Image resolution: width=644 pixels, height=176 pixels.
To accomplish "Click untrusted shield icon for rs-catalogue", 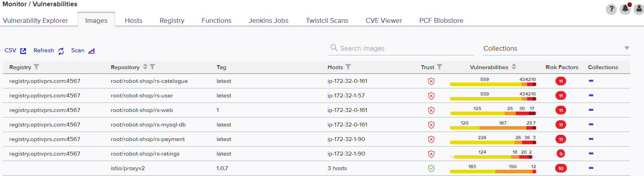I will [x=431, y=81].
